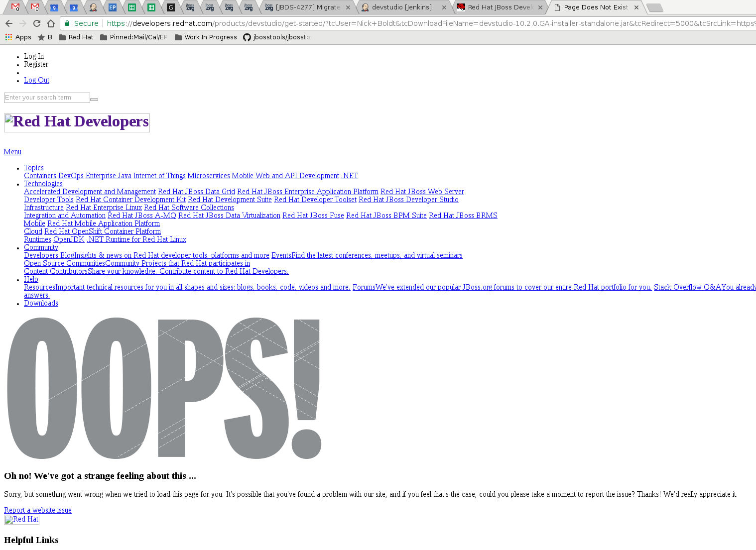
Task: Go back with the browser back arrow
Action: [x=8, y=23]
